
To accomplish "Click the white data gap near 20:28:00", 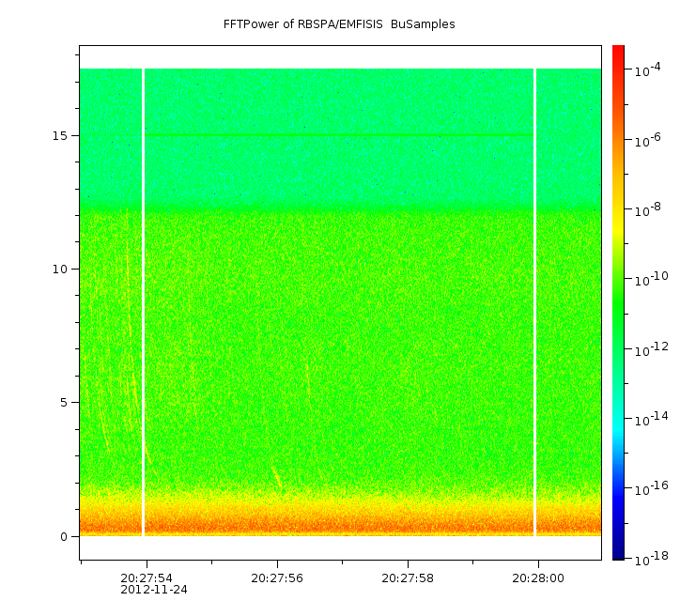I will point(534,300).
